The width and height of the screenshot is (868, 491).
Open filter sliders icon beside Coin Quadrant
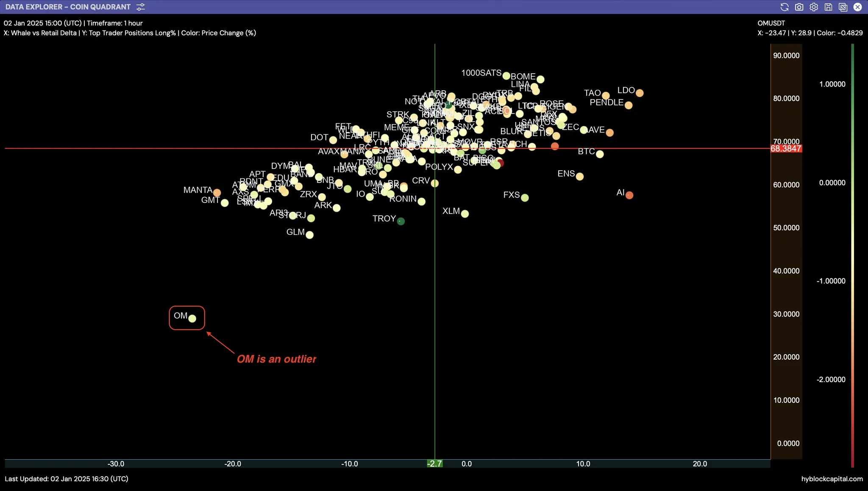[141, 7]
